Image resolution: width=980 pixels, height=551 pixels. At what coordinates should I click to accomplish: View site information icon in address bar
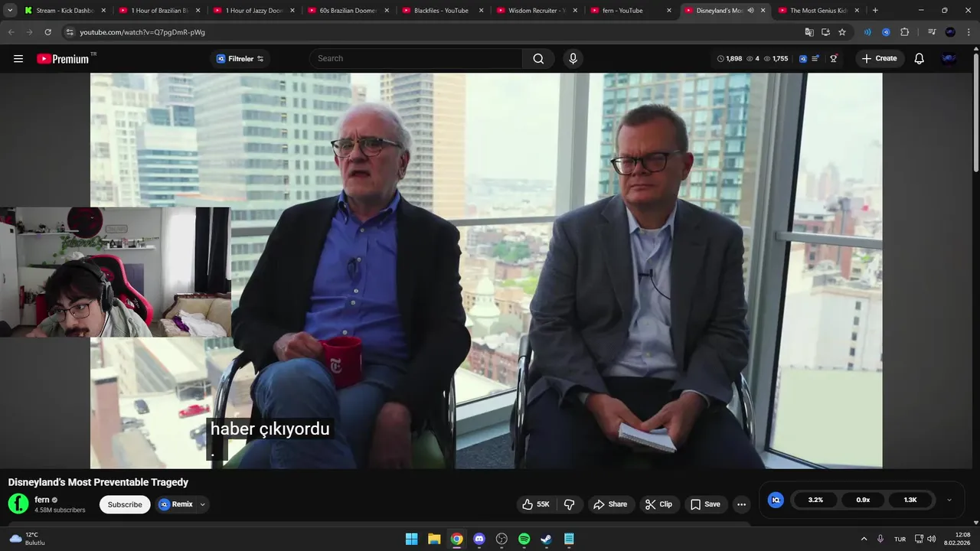pos(70,32)
